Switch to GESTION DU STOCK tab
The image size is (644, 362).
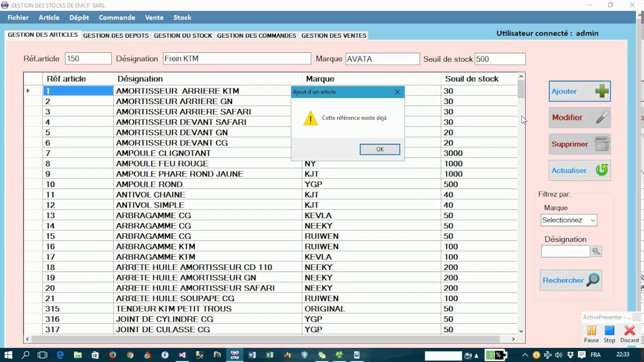[183, 36]
